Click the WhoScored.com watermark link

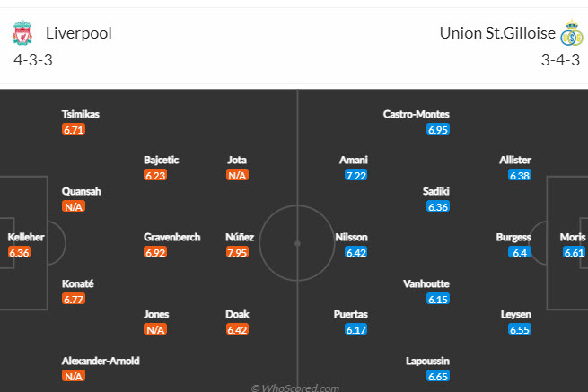click(x=294, y=388)
